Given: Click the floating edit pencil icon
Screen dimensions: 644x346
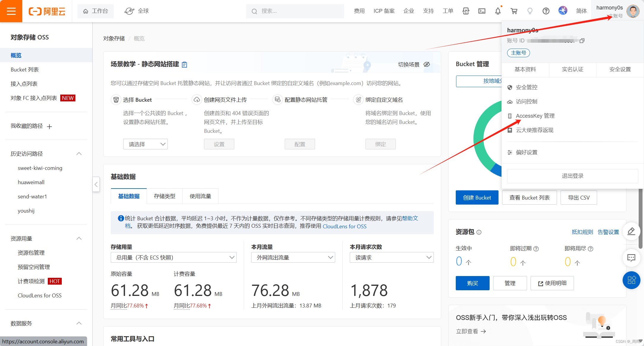Looking at the screenshot, I should click(x=631, y=231).
